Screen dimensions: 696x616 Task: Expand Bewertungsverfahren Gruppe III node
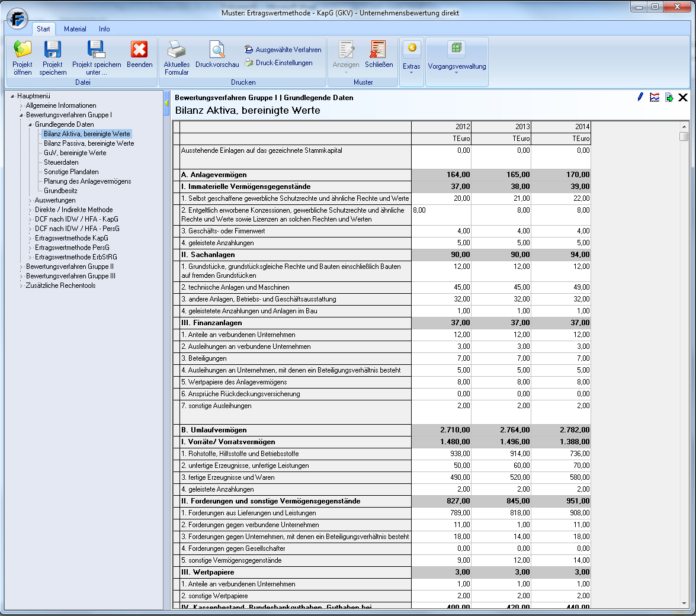point(21,276)
